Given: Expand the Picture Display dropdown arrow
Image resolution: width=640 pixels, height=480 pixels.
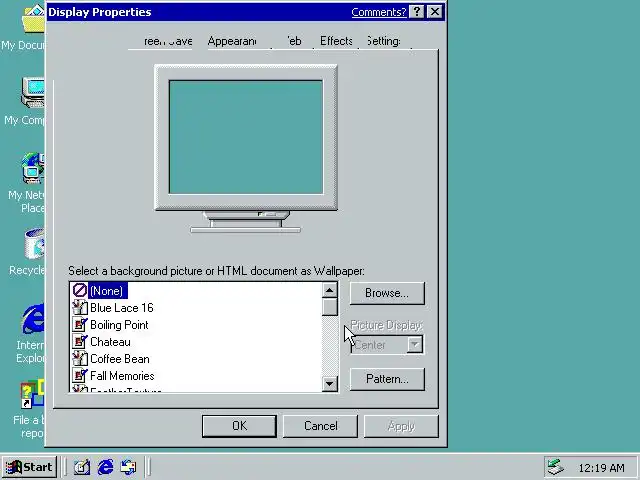Looking at the screenshot, I should [x=415, y=345].
